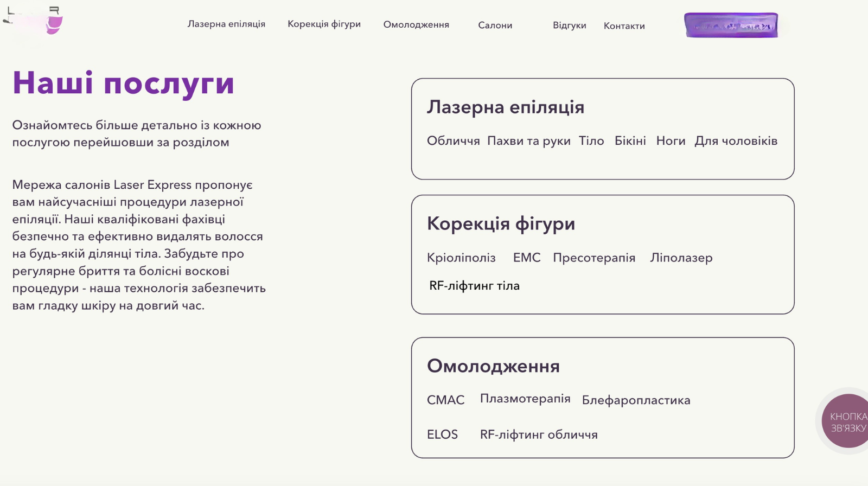Open the Ліполазер service link
This screenshot has width=868, height=486.
[x=681, y=258]
